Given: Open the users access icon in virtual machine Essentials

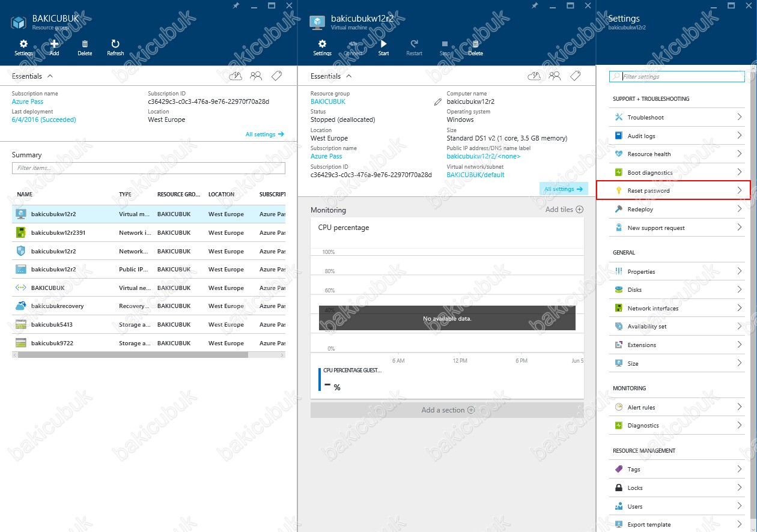Looking at the screenshot, I should pyautogui.click(x=555, y=76).
